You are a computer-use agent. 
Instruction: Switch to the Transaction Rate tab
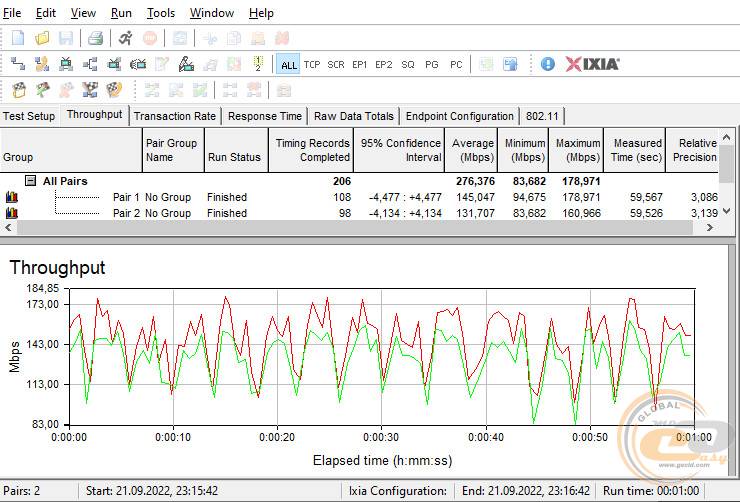[175, 116]
